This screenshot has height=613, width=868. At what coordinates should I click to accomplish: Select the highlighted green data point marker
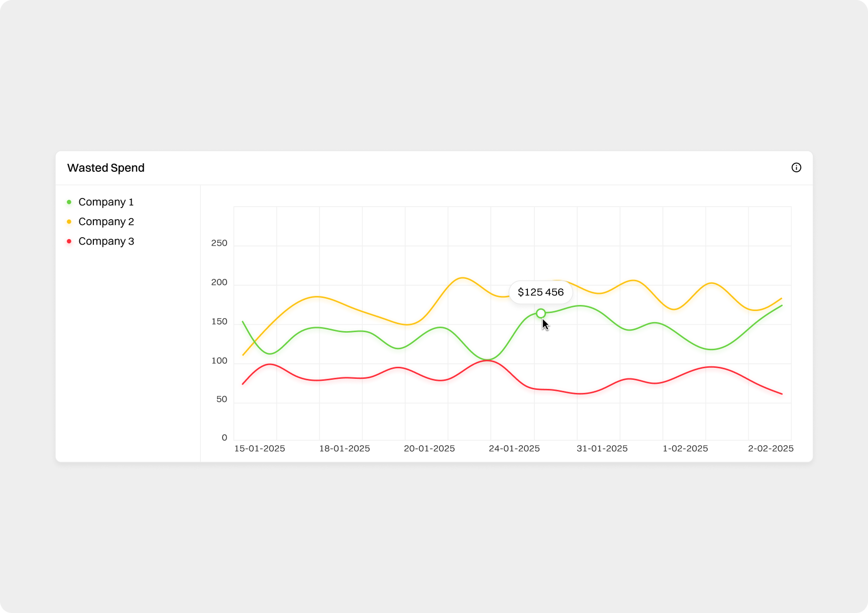click(541, 313)
